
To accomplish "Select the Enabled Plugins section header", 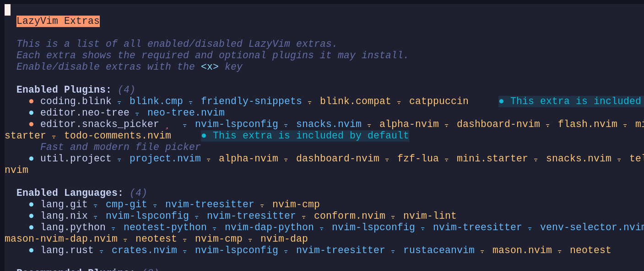I will 64,90.
